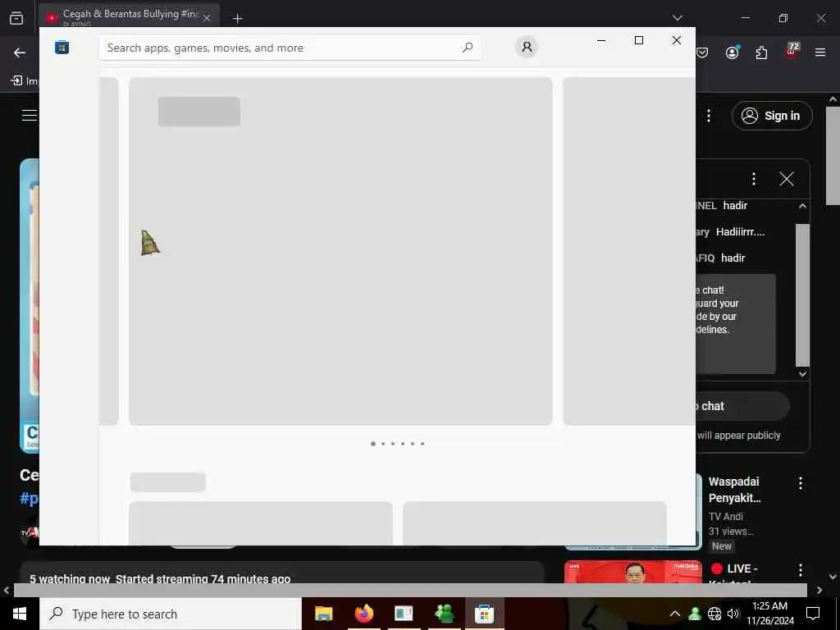Open File Explorer from taskbar
Image resolution: width=840 pixels, height=630 pixels.
(323, 614)
